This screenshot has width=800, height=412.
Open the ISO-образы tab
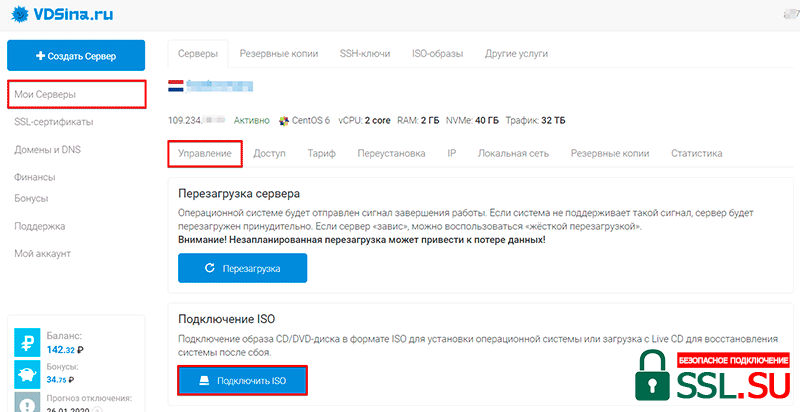pyautogui.click(x=439, y=53)
